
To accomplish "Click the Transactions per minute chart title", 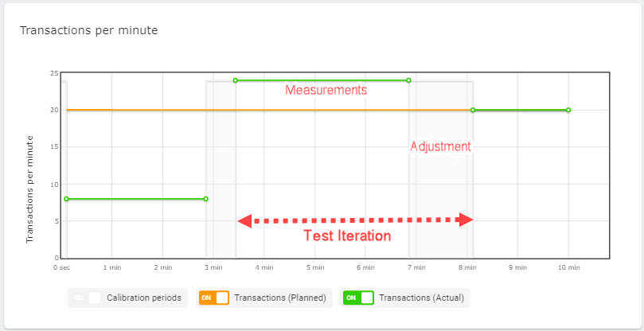I will [x=88, y=30].
